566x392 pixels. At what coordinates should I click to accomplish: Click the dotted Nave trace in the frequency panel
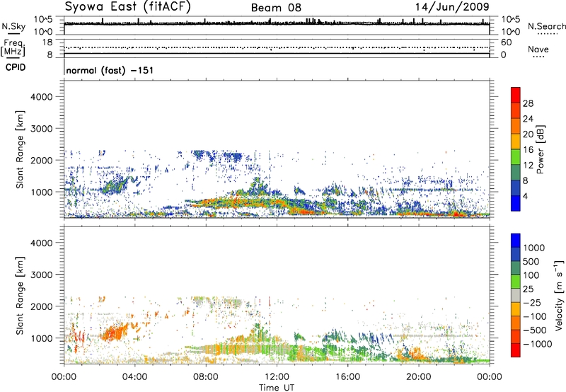pyautogui.click(x=277, y=47)
